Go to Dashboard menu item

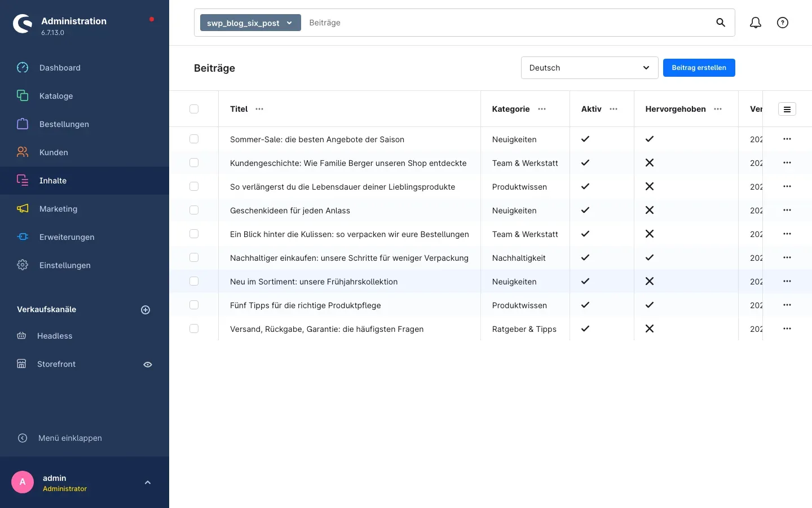(x=85, y=68)
